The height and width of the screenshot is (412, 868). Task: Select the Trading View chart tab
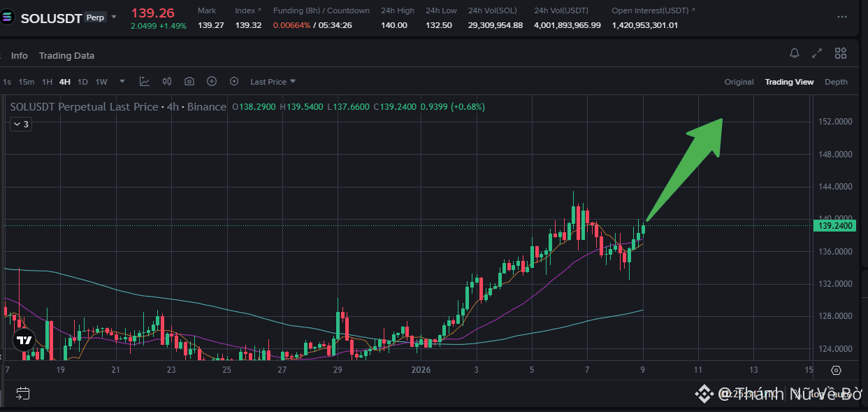[x=789, y=82]
